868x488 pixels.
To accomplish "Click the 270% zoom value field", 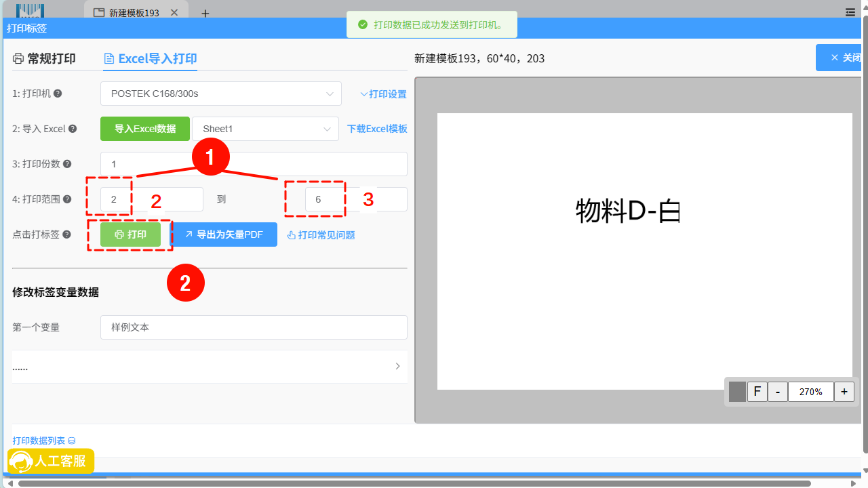I will (x=810, y=392).
